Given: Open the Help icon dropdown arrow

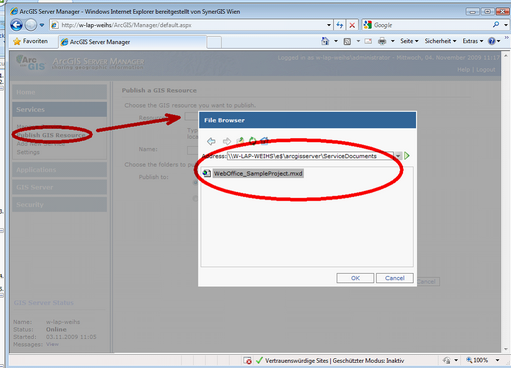Looking at the screenshot, I should pyautogui.click(x=498, y=41).
